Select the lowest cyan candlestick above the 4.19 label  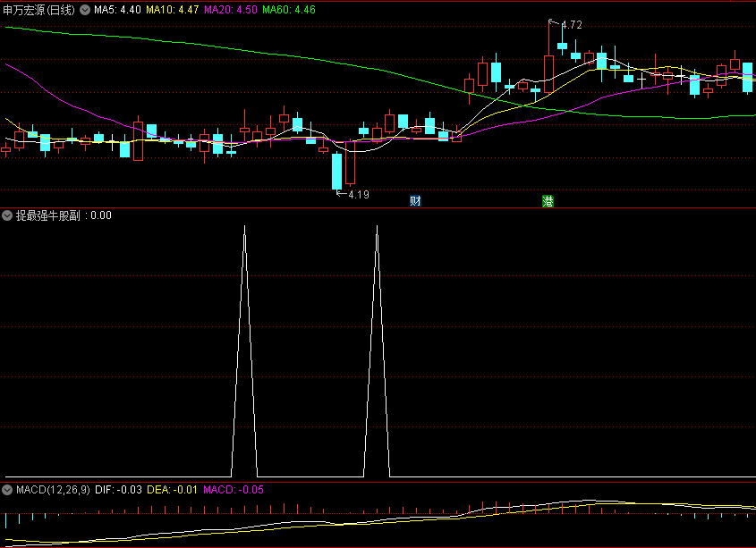tap(337, 171)
